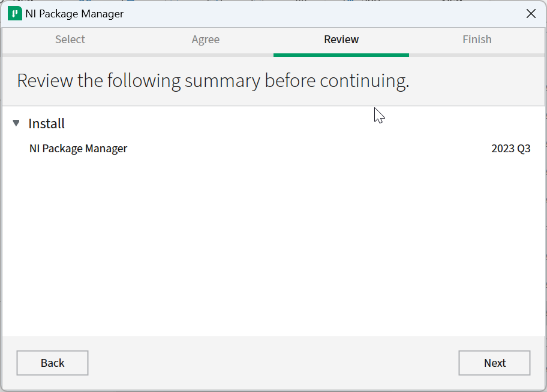Click the gray progress bar under Finish
This screenshot has width=547, height=392.
[477, 55]
